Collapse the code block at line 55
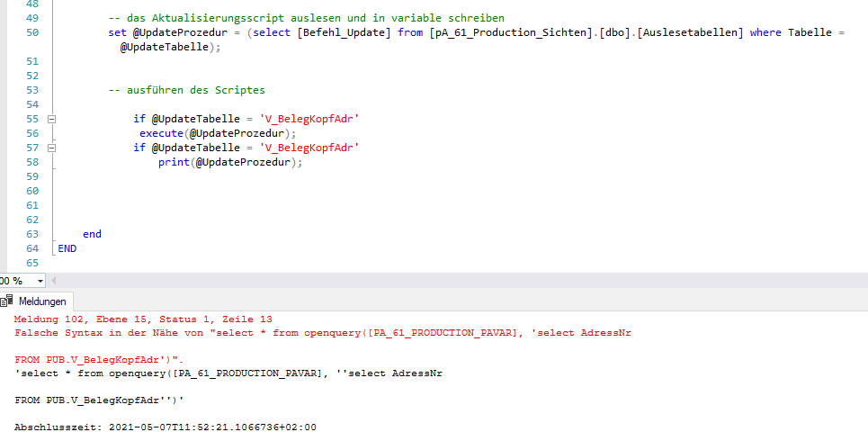The image size is (868, 441). click(x=52, y=119)
